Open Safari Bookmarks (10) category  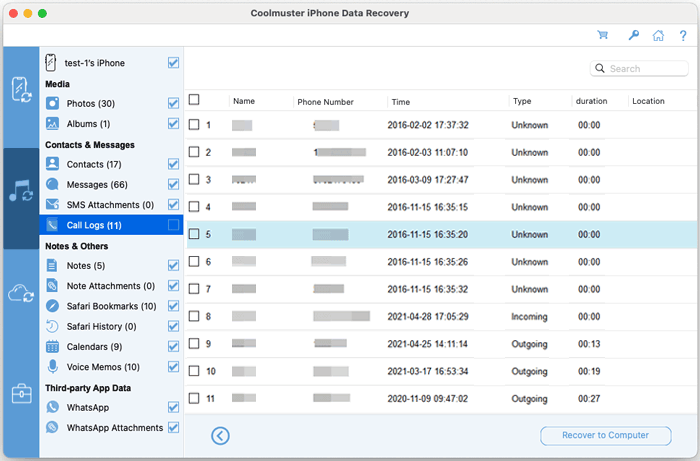point(111,306)
